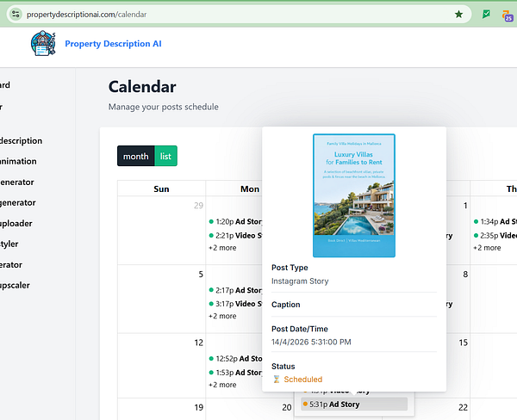Screen dimensions: 517x420
Task: Open the 2:21p Video Story event
Action: click(x=235, y=236)
